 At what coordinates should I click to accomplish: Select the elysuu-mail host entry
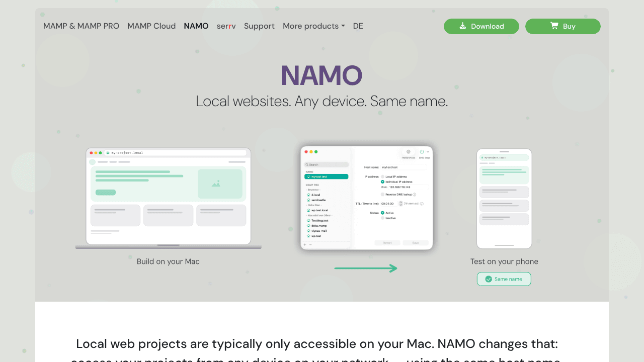319,231
